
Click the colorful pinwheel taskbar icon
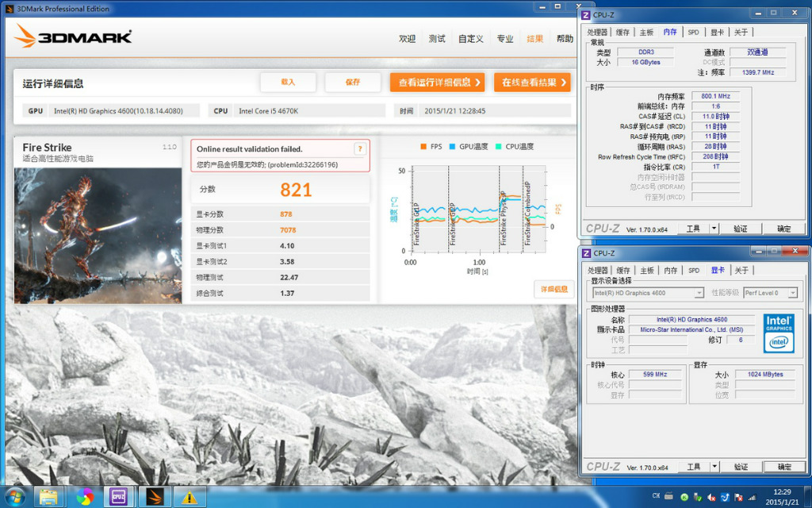pos(84,497)
